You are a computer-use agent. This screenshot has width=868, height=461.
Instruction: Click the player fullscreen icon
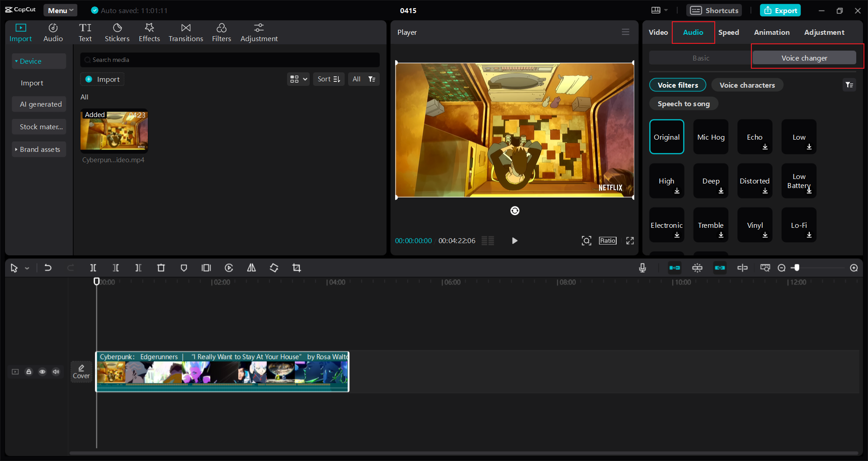tap(630, 241)
